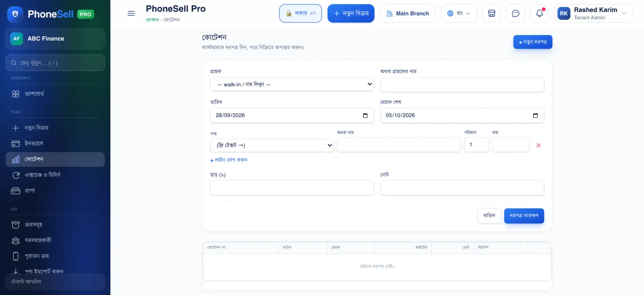This screenshot has width=644, height=295.
Task: Click the সরবরাহকারী sidebar icon
Action: [x=16, y=241]
